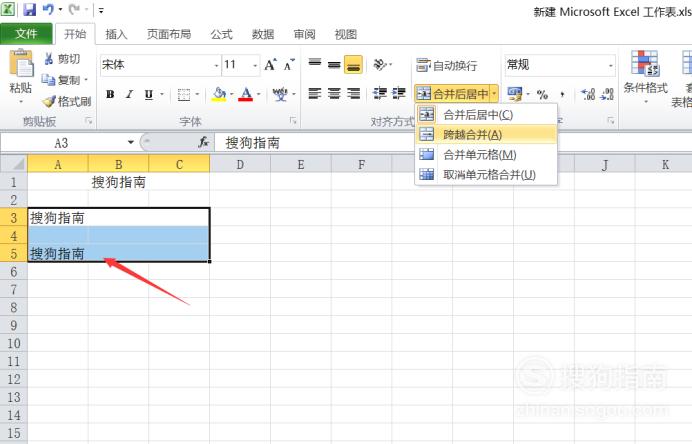Click the Name Box showing A3
Image resolution: width=692 pixels, height=444 pixels.
pos(61,143)
